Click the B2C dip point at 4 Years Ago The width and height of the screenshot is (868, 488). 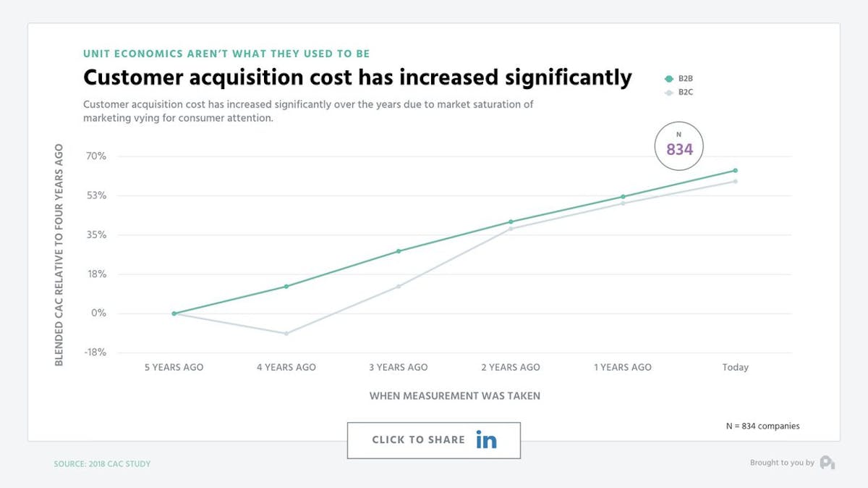[x=286, y=334]
